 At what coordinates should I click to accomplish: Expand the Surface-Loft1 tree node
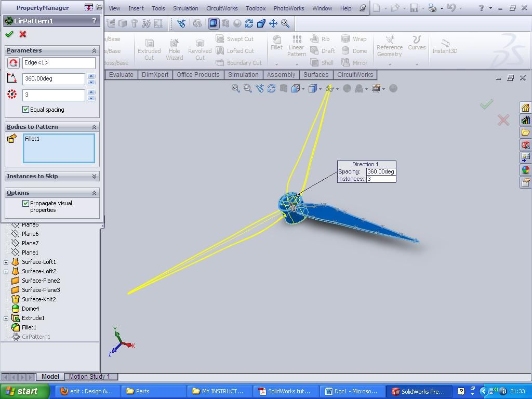coord(6,262)
